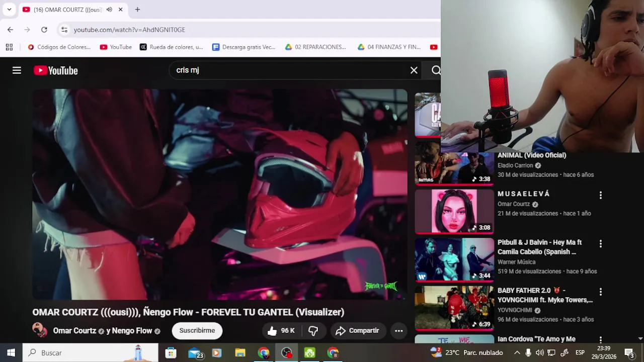Click 'Eladio Carrion' channel name
Image resolution: width=644 pixels, height=362 pixels.
(x=515, y=165)
